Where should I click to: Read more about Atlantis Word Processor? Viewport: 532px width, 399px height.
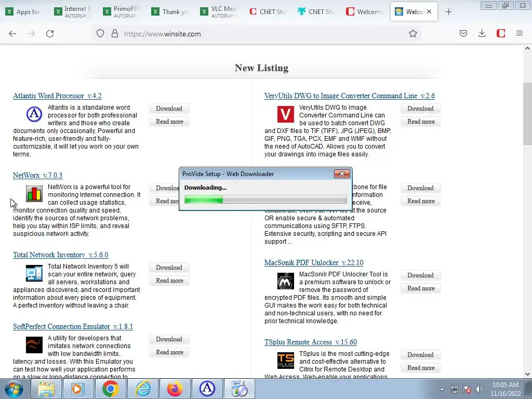tap(169, 122)
